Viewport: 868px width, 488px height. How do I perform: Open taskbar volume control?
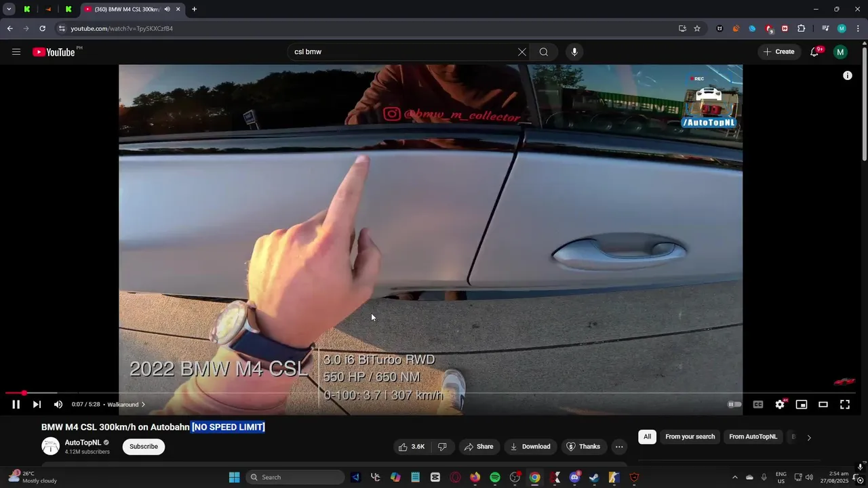point(809,477)
